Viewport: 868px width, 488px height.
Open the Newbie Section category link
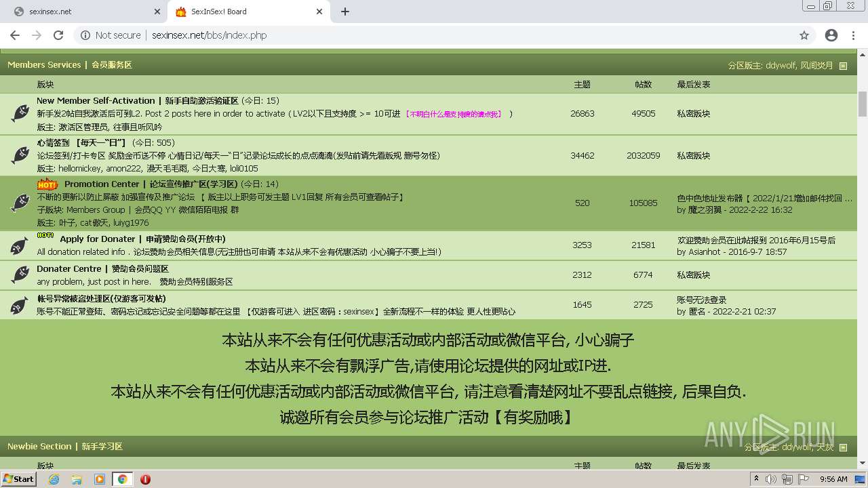(x=65, y=447)
